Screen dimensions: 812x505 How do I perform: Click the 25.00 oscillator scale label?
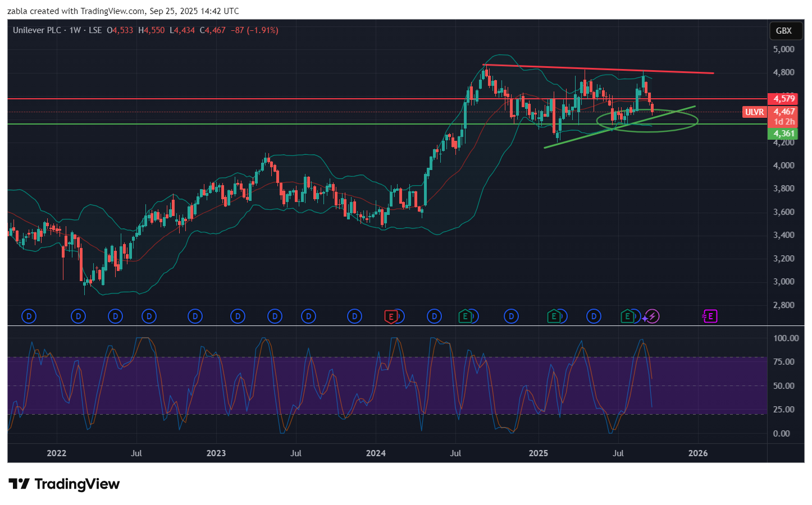point(783,410)
